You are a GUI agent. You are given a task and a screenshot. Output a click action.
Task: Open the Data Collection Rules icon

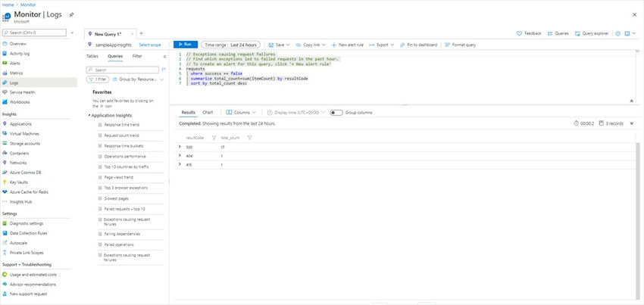click(5, 233)
